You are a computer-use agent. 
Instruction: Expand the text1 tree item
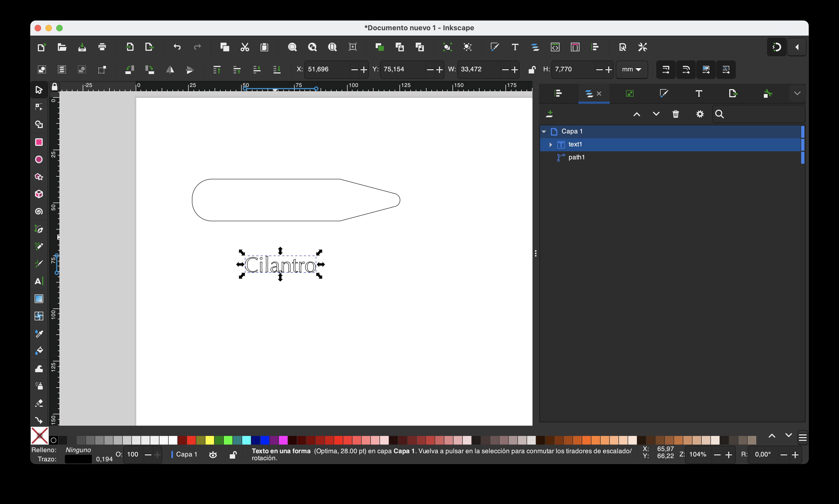tap(551, 145)
